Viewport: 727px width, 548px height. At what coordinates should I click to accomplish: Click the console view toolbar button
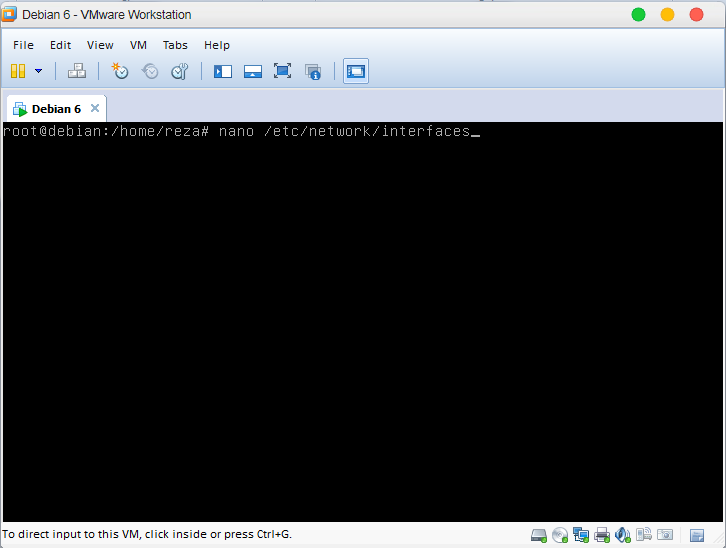pyautogui.click(x=356, y=71)
